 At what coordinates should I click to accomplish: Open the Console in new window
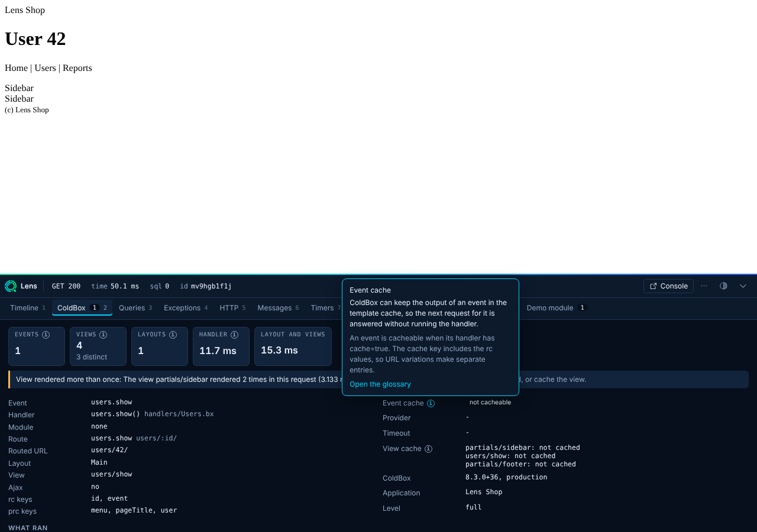click(x=668, y=286)
